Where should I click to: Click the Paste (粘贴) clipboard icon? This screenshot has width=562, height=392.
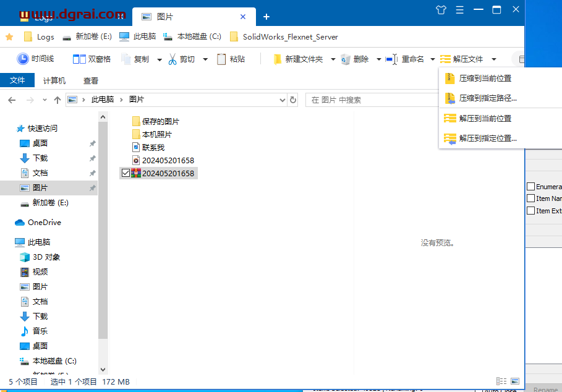(221, 59)
